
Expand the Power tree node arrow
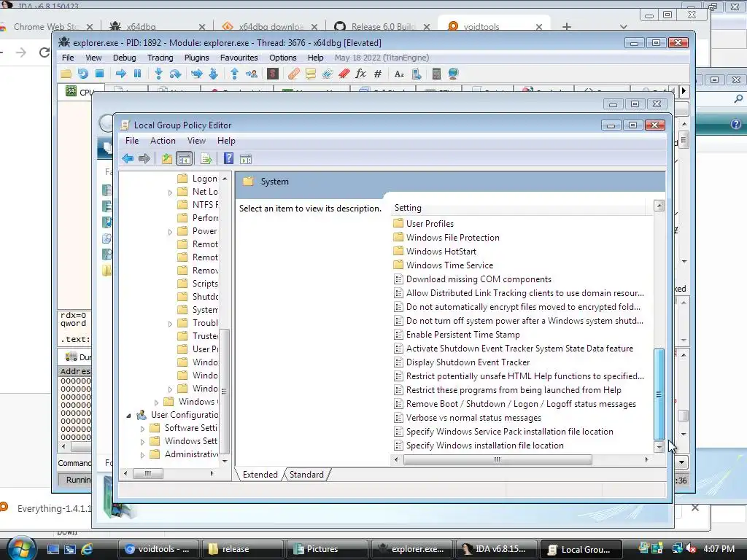click(171, 232)
